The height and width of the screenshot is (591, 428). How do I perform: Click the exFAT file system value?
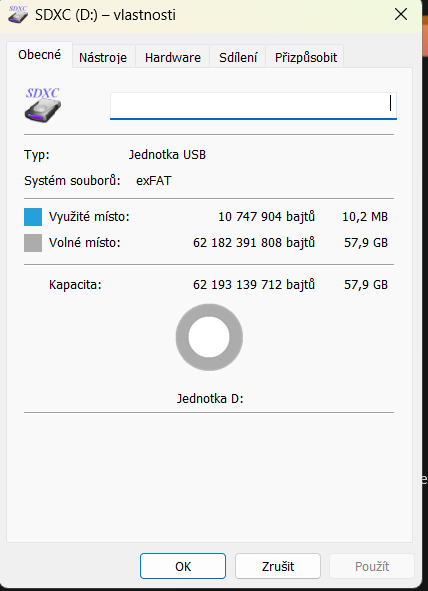[x=154, y=181]
